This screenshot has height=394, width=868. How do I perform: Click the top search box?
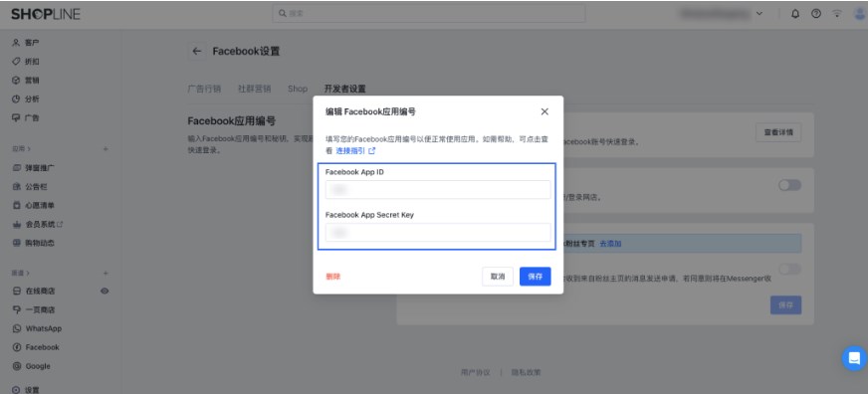click(x=429, y=13)
